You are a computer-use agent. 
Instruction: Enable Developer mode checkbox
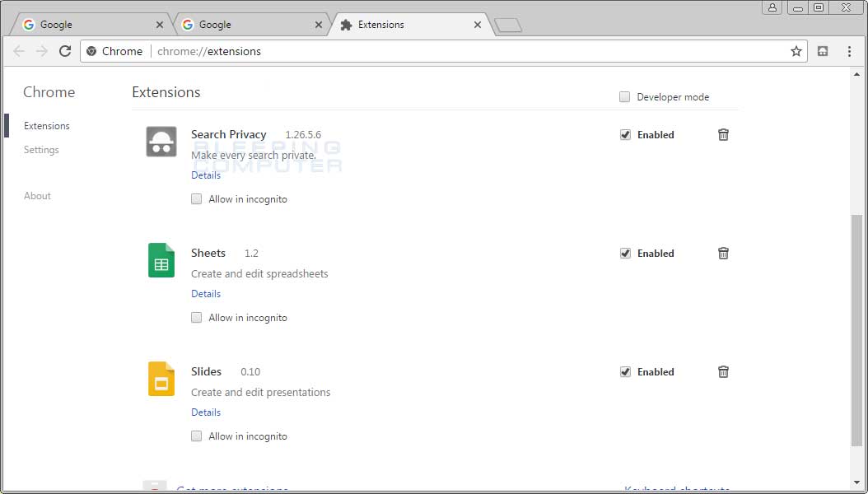coord(624,97)
